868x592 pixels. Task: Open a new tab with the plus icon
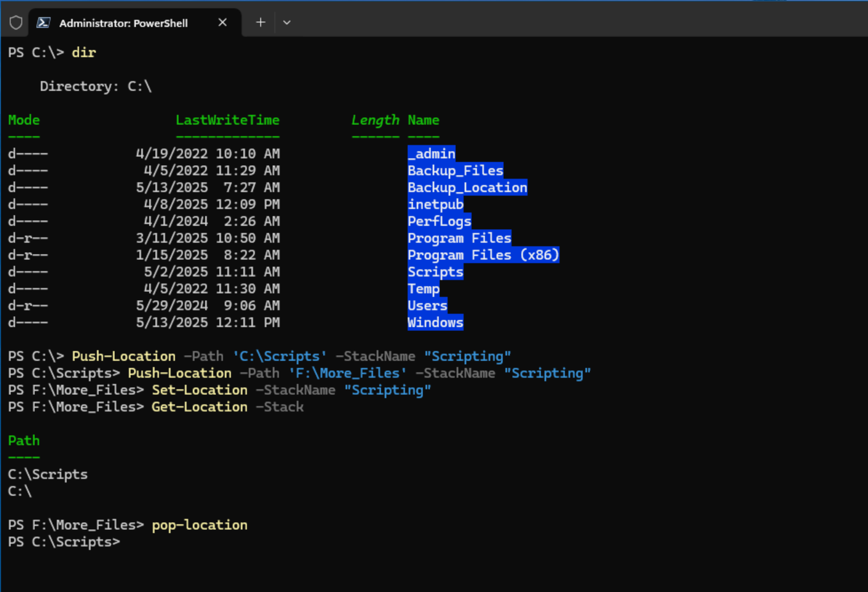pos(260,22)
